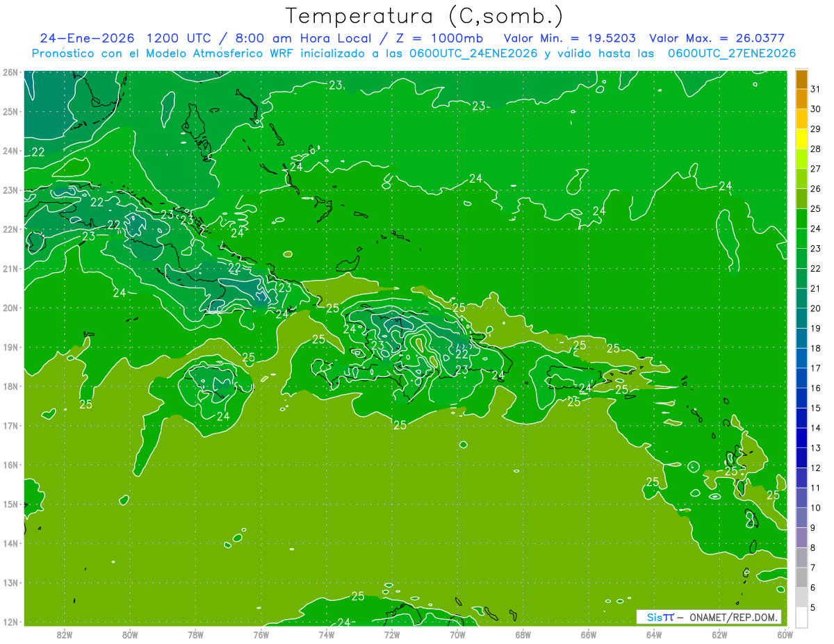
Task: Click the "70W" longitude axis label
Action: (457, 634)
